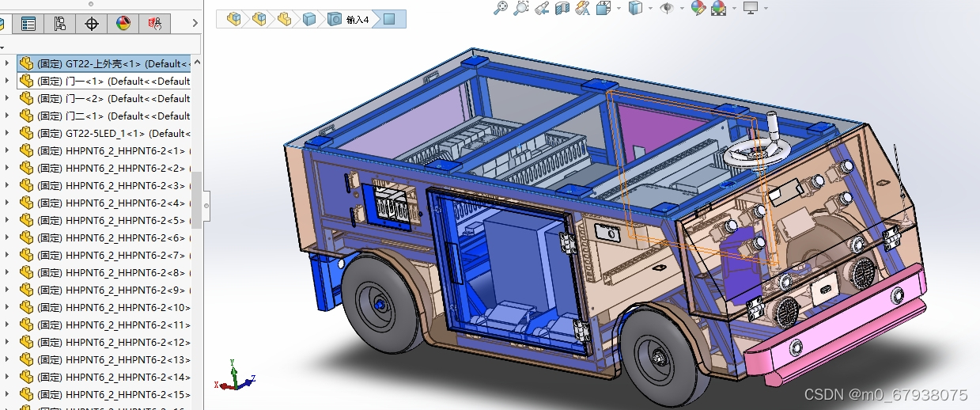Collapse the feature tree panel handle

pyautogui.click(x=207, y=205)
